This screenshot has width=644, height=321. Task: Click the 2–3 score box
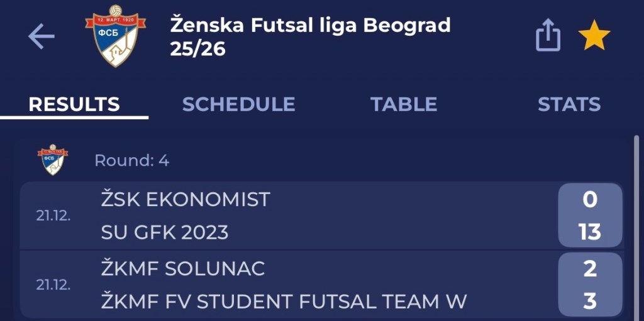(x=589, y=285)
